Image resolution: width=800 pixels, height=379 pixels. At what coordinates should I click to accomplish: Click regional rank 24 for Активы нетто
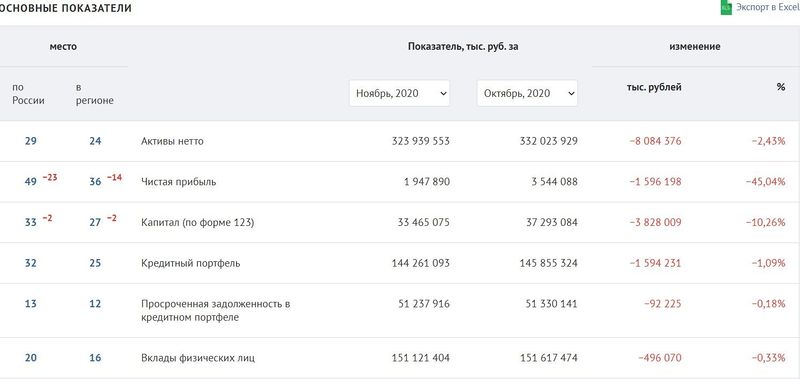tap(95, 141)
